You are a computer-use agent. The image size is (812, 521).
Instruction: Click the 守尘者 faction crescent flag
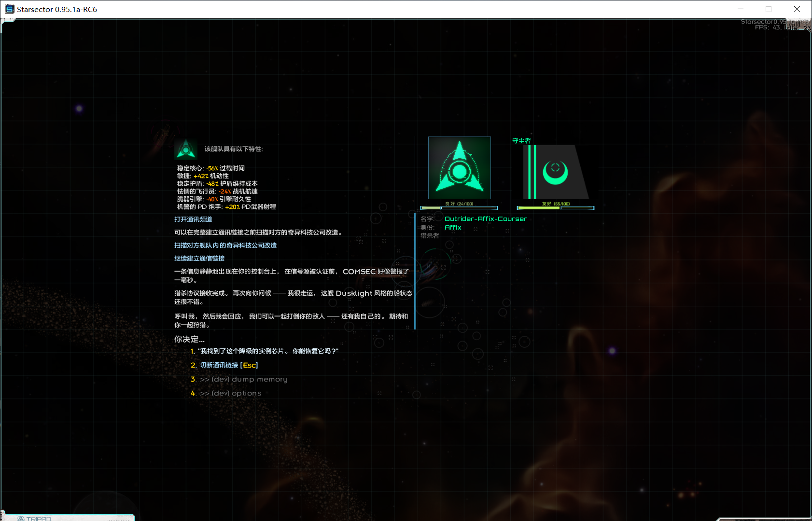tap(555, 172)
